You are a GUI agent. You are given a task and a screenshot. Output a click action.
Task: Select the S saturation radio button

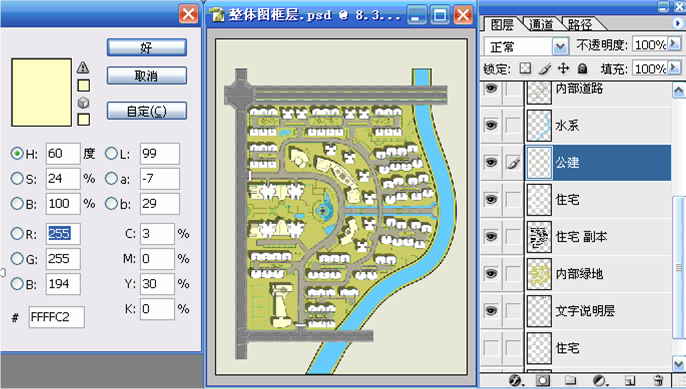pos(17,179)
